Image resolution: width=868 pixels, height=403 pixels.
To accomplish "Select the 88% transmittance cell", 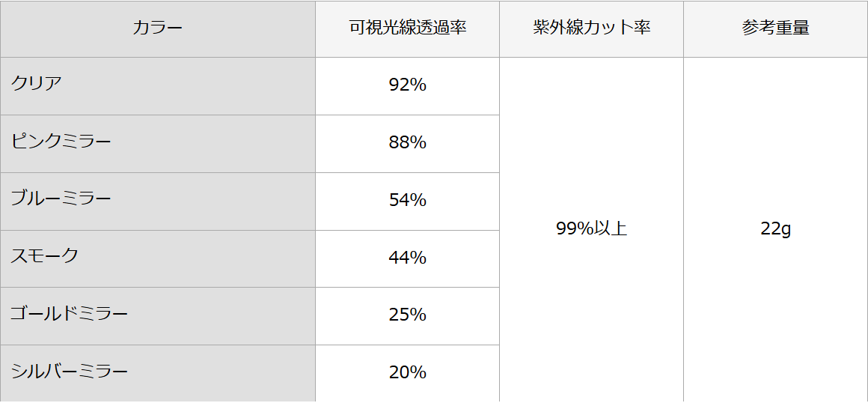I will coord(407,142).
